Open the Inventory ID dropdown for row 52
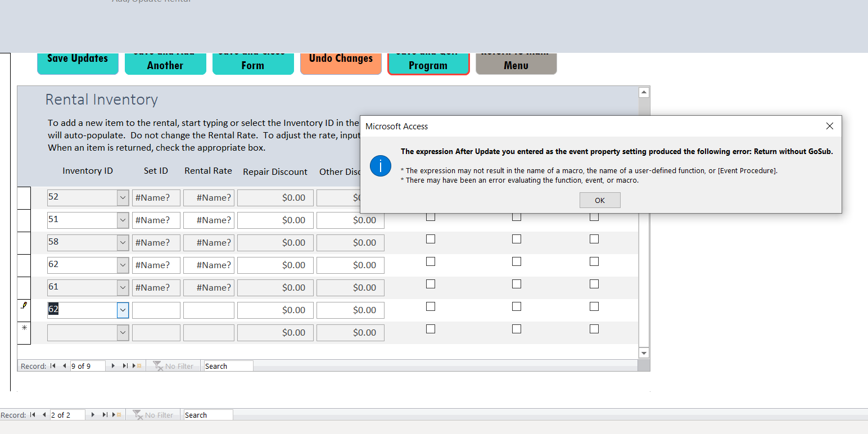The height and width of the screenshot is (434, 868). point(123,198)
